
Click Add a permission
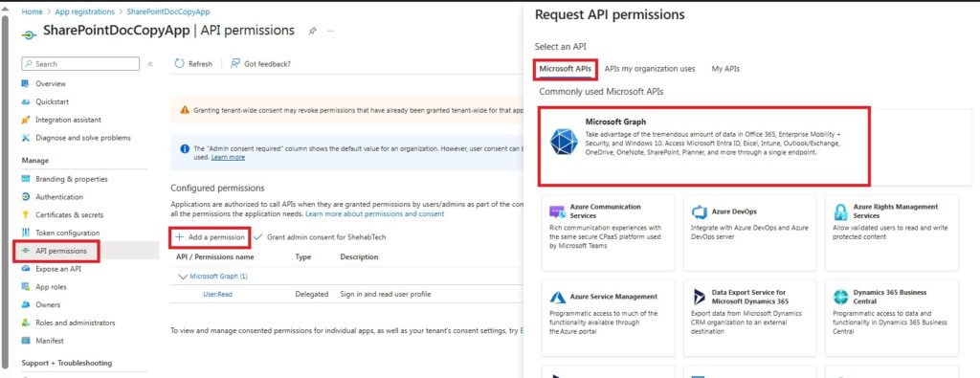click(210, 237)
